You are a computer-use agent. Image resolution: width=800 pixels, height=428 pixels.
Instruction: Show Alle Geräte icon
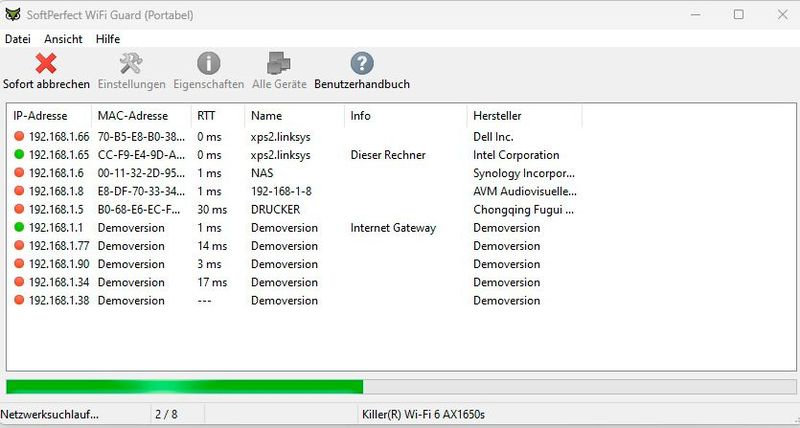[279, 64]
